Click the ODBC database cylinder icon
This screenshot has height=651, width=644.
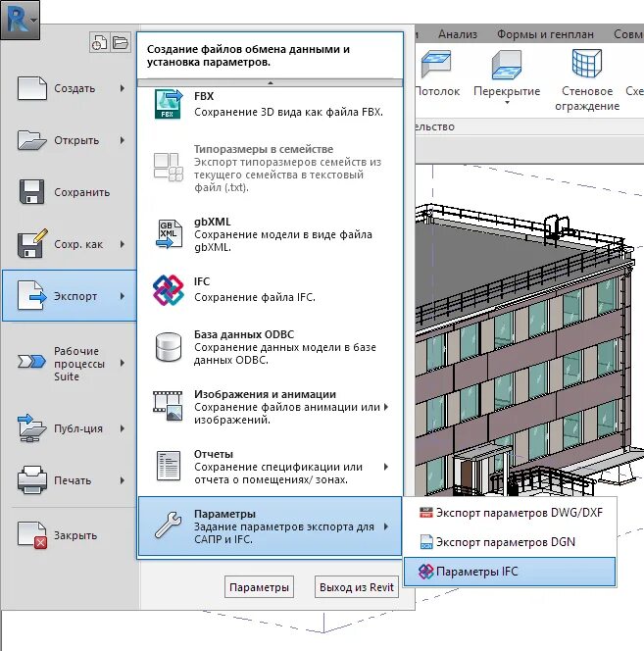[169, 347]
